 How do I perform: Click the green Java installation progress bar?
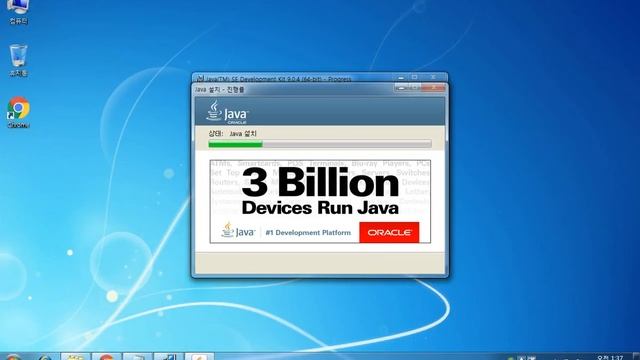[x=320, y=144]
